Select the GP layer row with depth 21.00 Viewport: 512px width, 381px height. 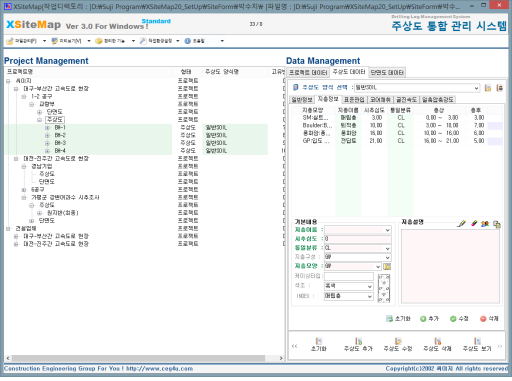397,141
